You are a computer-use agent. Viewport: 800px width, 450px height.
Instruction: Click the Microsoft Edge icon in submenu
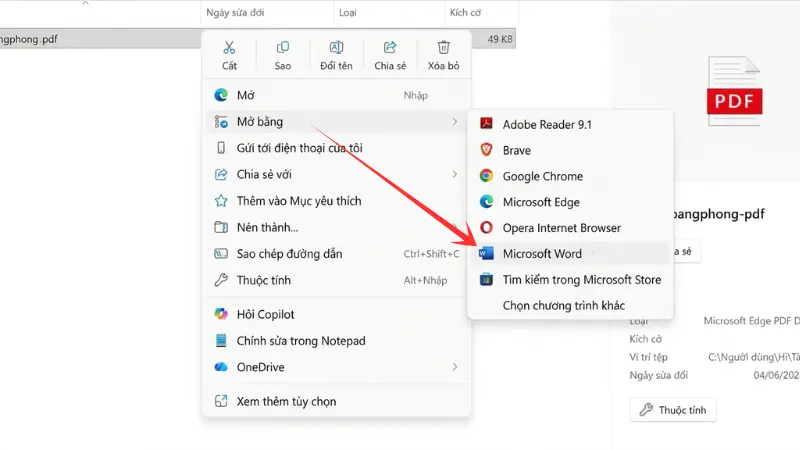pyautogui.click(x=486, y=202)
